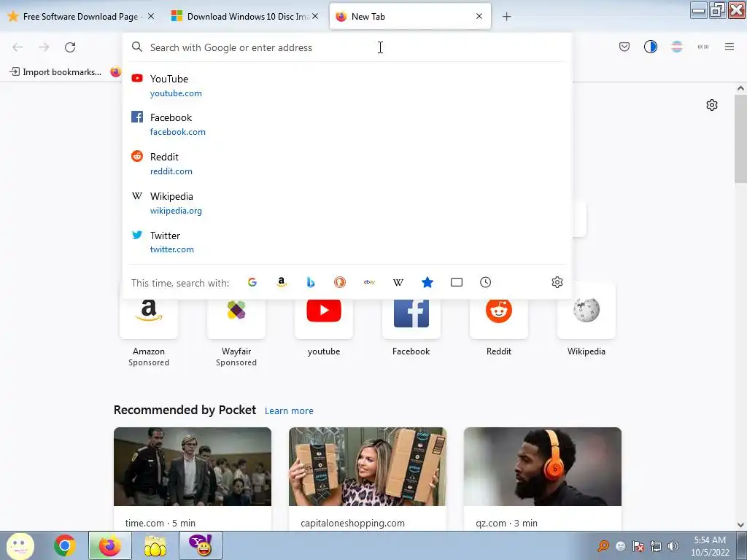Click the volume speaker tray icon
Screen dimensions: 747x560
pyautogui.click(x=673, y=546)
